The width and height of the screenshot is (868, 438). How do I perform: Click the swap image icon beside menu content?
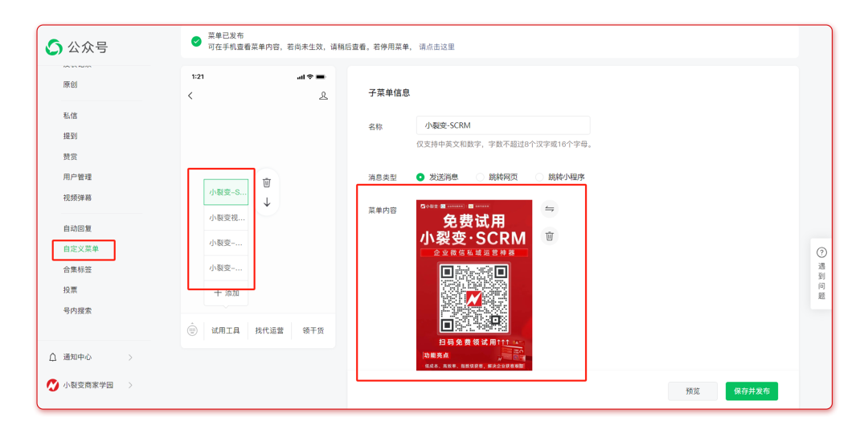[549, 209]
